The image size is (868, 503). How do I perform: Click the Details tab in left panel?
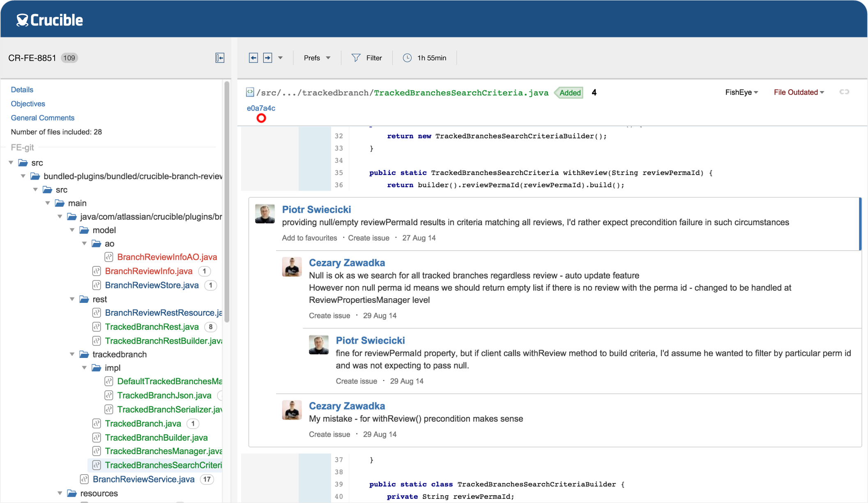click(21, 89)
